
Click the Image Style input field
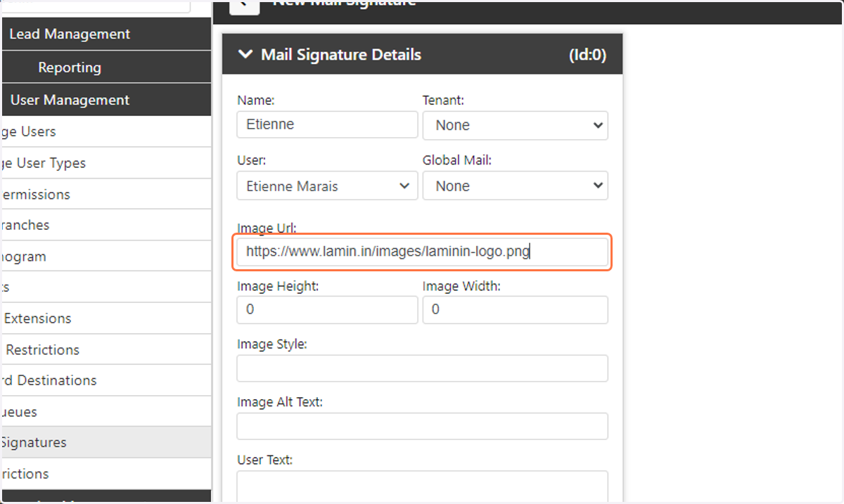point(422,368)
